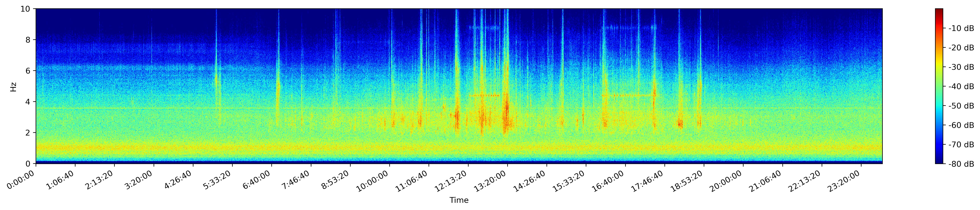Click the dark blue bottom of the colorbar
The height and width of the screenshot is (210, 980).
point(939,162)
